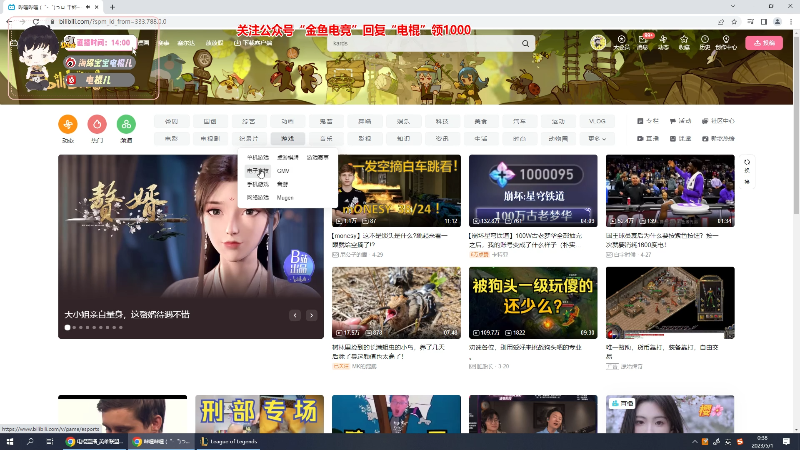The image size is (800, 450).
Task: Open messages icon with red badge
Action: [643, 42]
